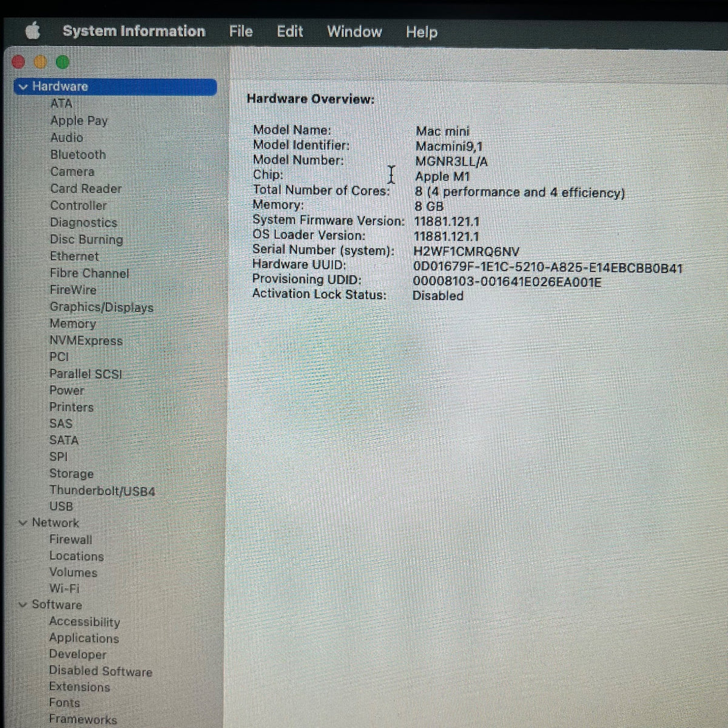The image size is (728, 728).
Task: Open the File menu
Action: (x=241, y=31)
